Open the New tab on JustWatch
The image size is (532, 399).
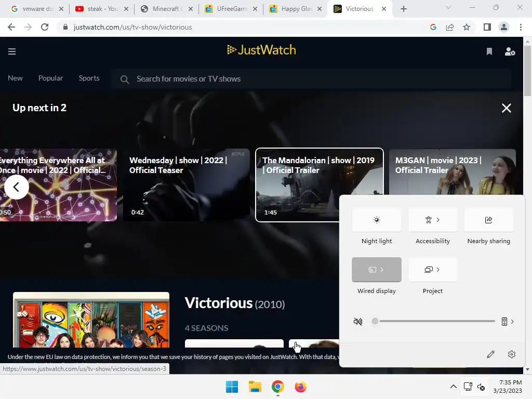tap(15, 78)
